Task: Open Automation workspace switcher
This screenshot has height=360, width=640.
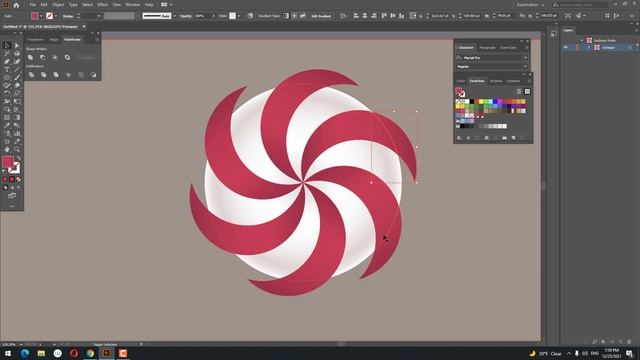Action: [531, 5]
